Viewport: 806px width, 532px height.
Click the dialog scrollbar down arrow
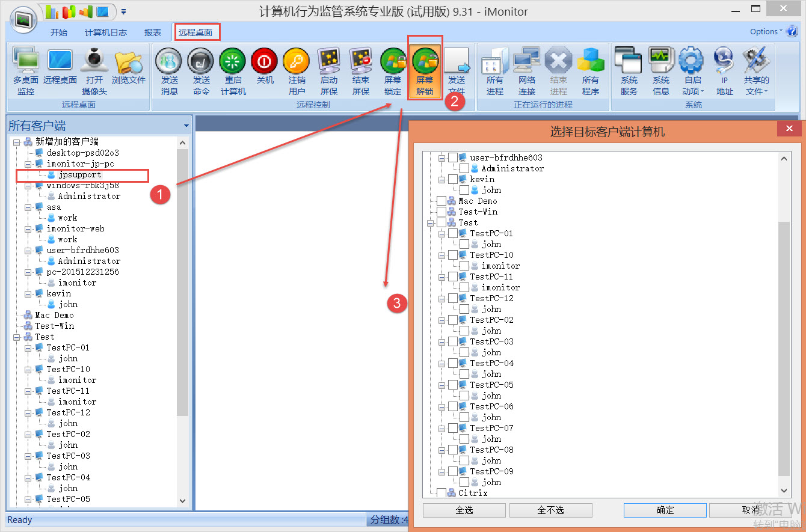tap(784, 491)
